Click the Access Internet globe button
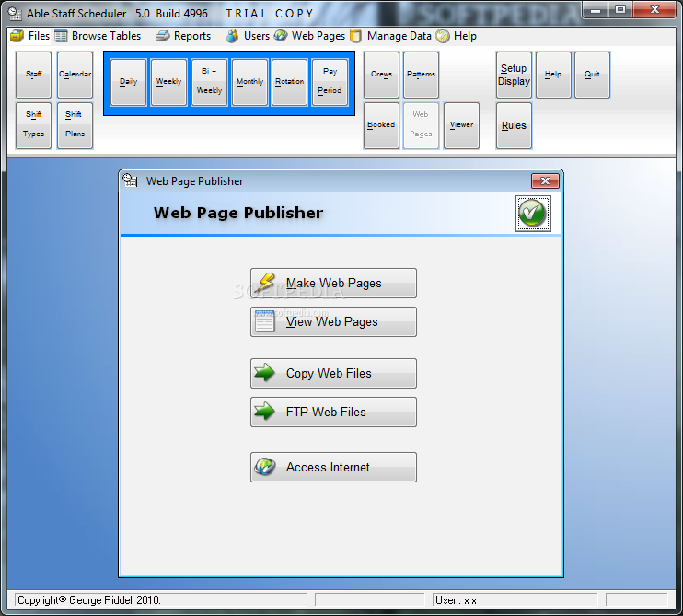The image size is (683, 616). pos(333,468)
